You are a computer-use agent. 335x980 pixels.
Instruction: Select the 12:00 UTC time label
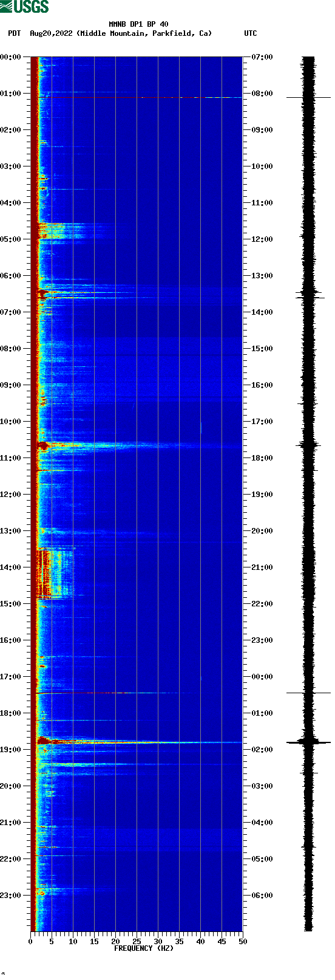pos(262,239)
